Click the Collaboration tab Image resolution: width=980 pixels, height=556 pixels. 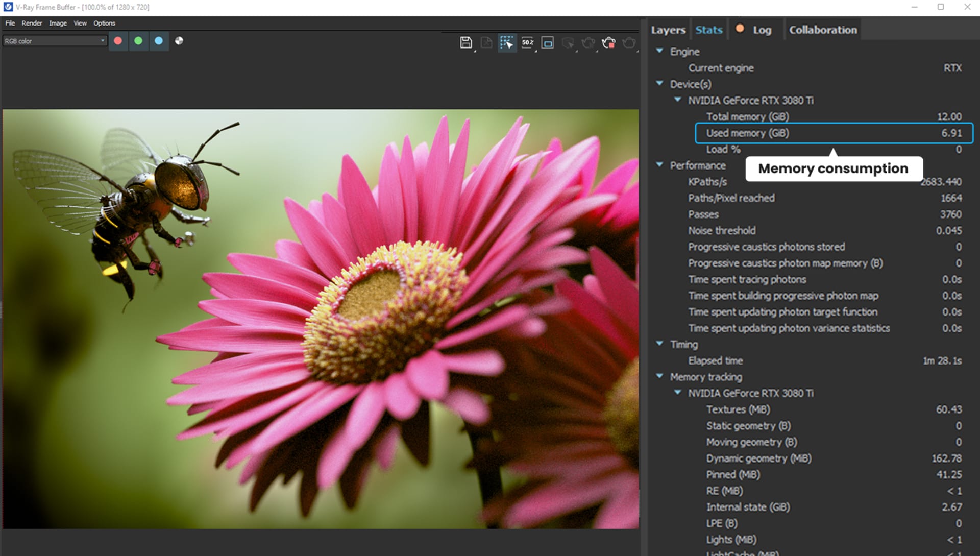click(822, 30)
